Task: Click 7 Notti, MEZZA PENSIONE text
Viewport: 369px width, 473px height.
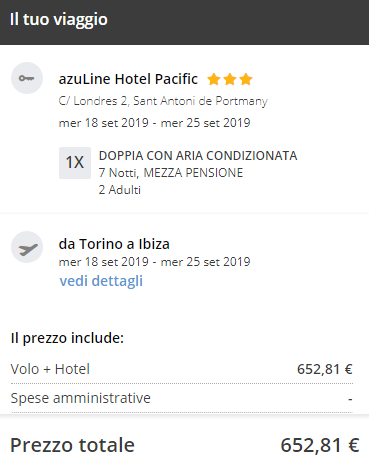Action: pos(171,173)
